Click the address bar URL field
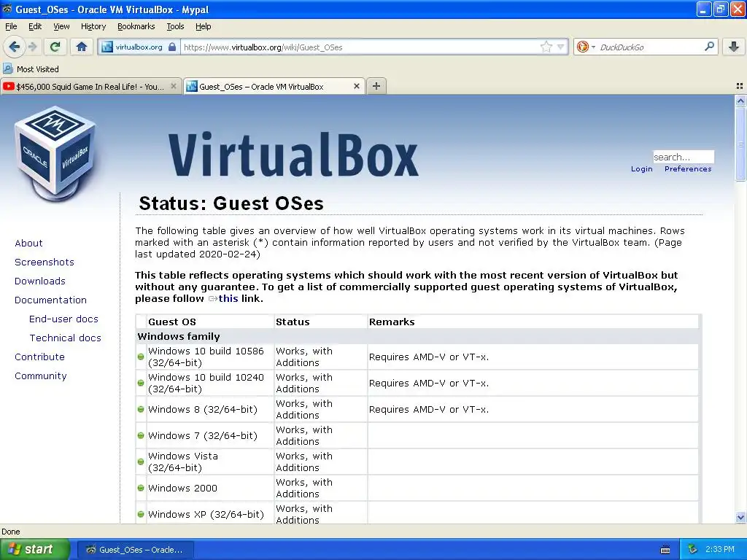Screen dimensions: 747x560 tap(360, 47)
